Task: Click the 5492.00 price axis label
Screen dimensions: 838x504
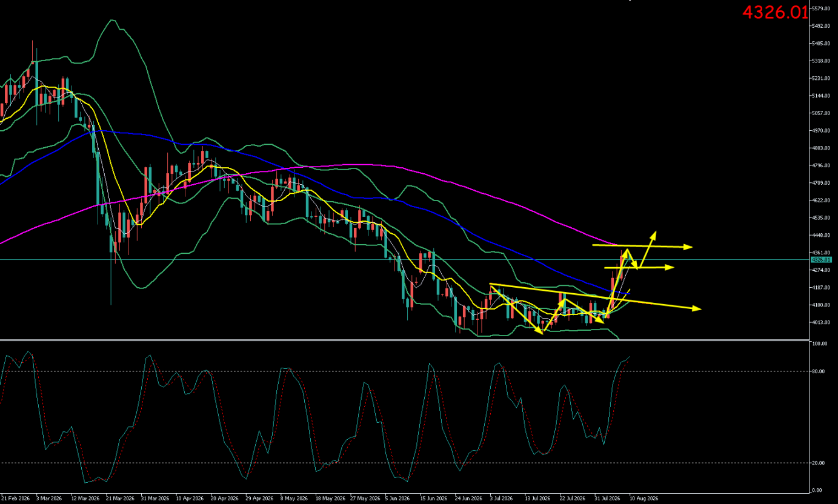Action: 822,26
